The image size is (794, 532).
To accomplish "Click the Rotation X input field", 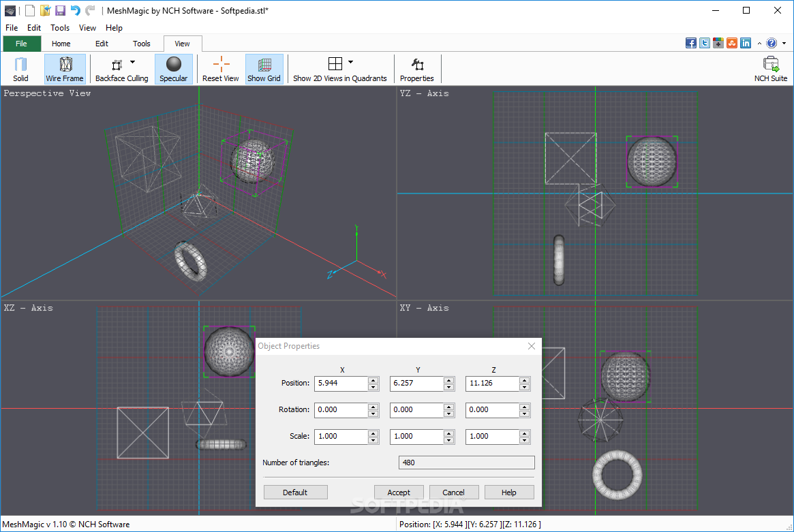I will [341, 409].
